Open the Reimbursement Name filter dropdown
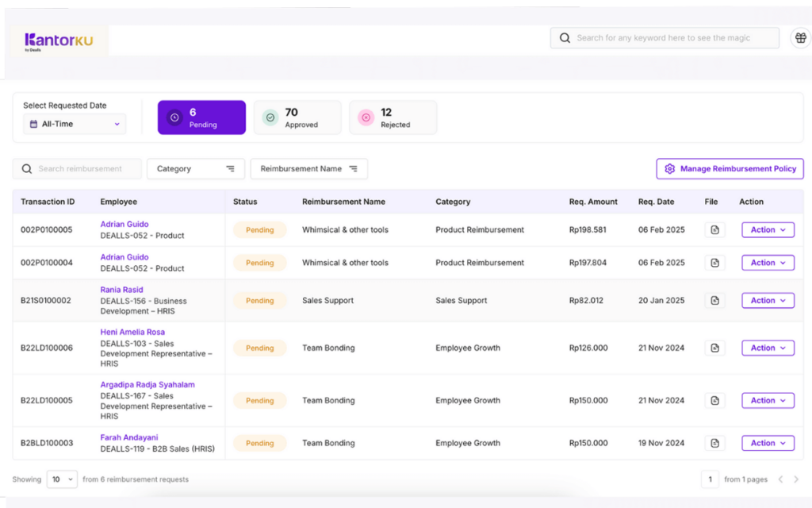This screenshot has height=508, width=812. tap(308, 168)
